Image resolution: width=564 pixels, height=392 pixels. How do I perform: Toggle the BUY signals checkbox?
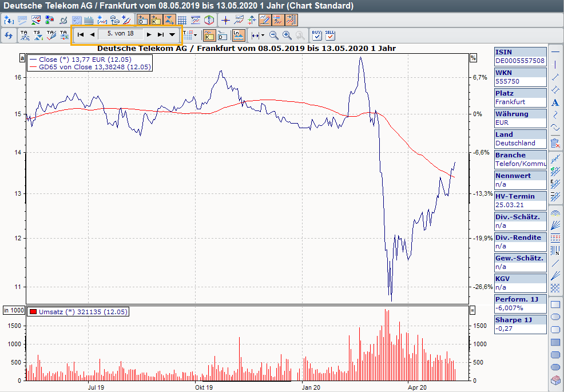point(317,35)
